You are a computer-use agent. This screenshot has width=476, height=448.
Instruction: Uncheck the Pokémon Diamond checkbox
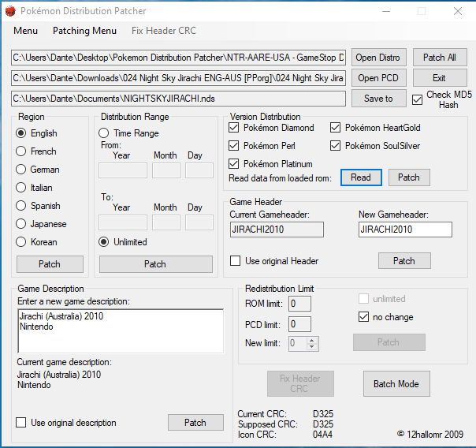tap(233, 128)
